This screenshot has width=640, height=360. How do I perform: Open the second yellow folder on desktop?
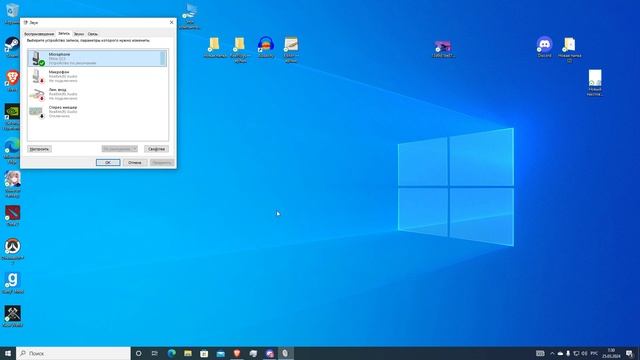(240, 49)
